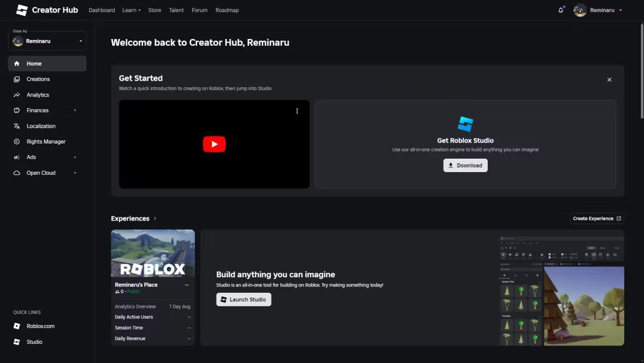644x363 pixels.
Task: Click the Reminaru's Place title
Action: tap(136, 285)
